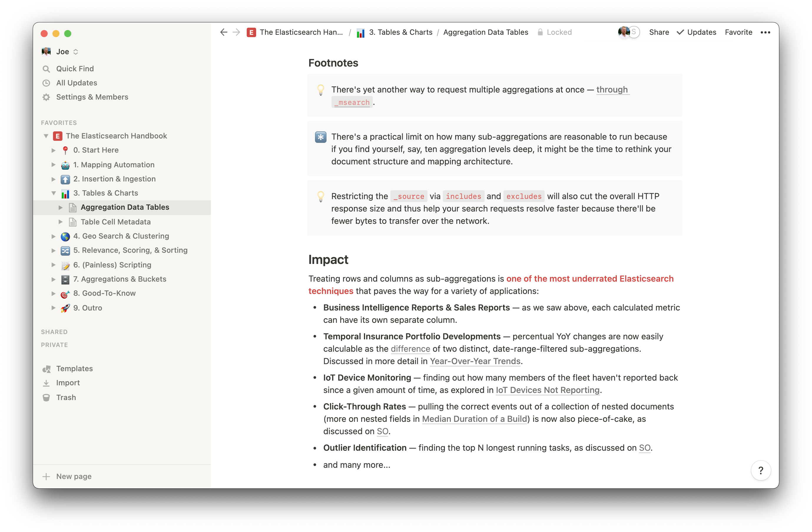Open Quick Find search
The width and height of the screenshot is (812, 532).
[x=75, y=68]
